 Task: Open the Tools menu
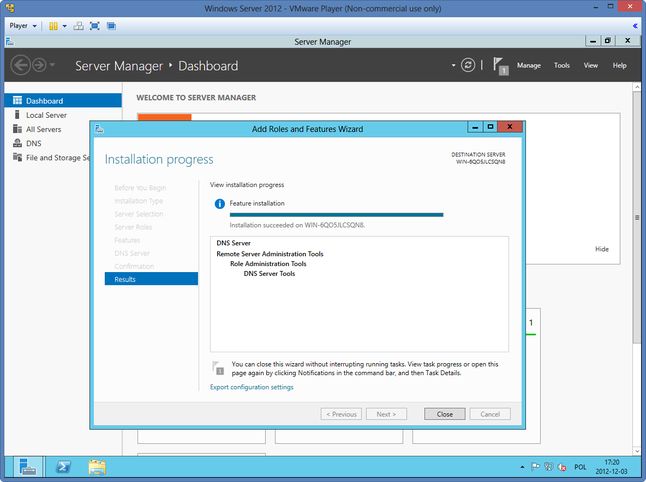coord(562,66)
